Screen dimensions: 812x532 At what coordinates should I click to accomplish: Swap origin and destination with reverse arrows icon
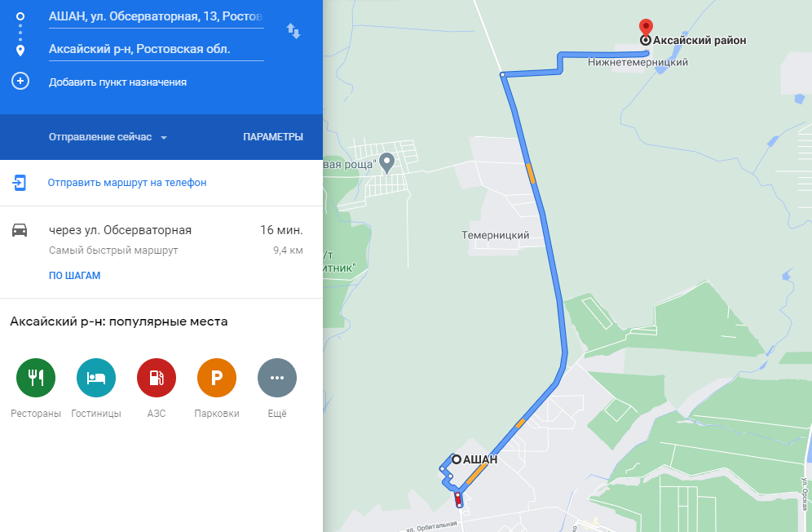(x=293, y=32)
